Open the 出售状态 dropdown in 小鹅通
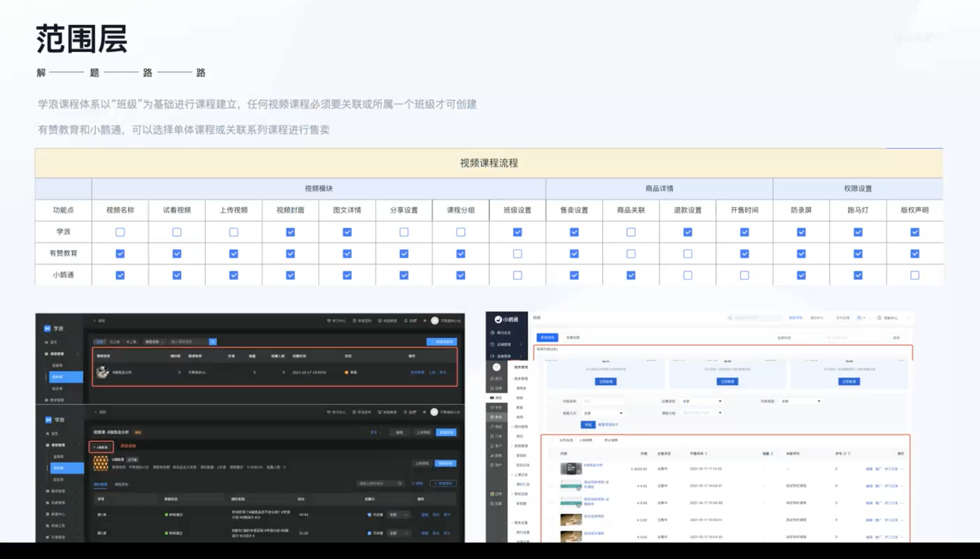 [x=702, y=401]
